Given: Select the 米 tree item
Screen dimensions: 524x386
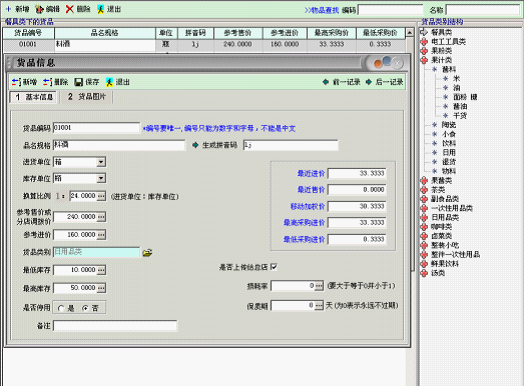Looking at the screenshot, I should (456, 79).
